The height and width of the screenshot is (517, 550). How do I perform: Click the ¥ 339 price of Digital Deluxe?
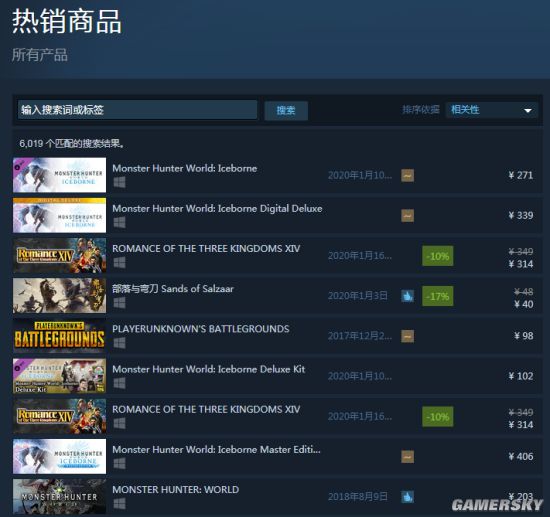(x=521, y=215)
